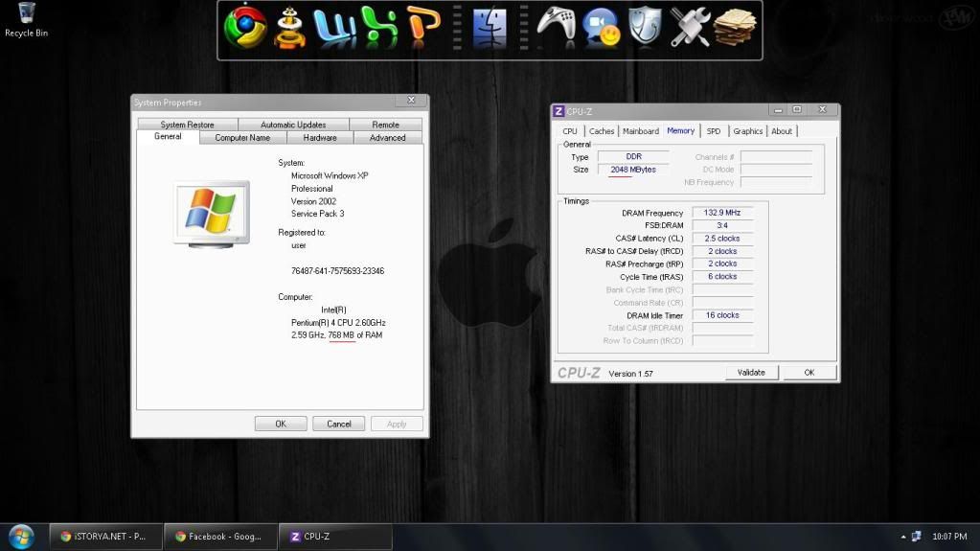Open the Windows Start orb

tap(21, 537)
